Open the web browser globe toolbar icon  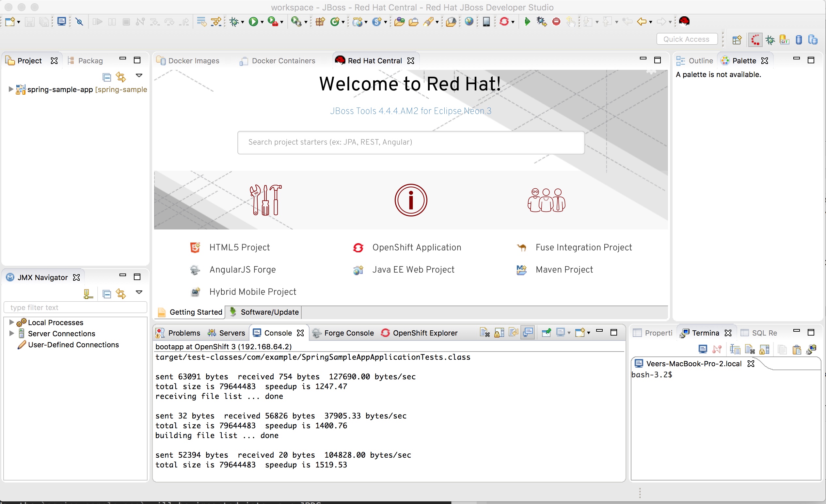tap(469, 22)
